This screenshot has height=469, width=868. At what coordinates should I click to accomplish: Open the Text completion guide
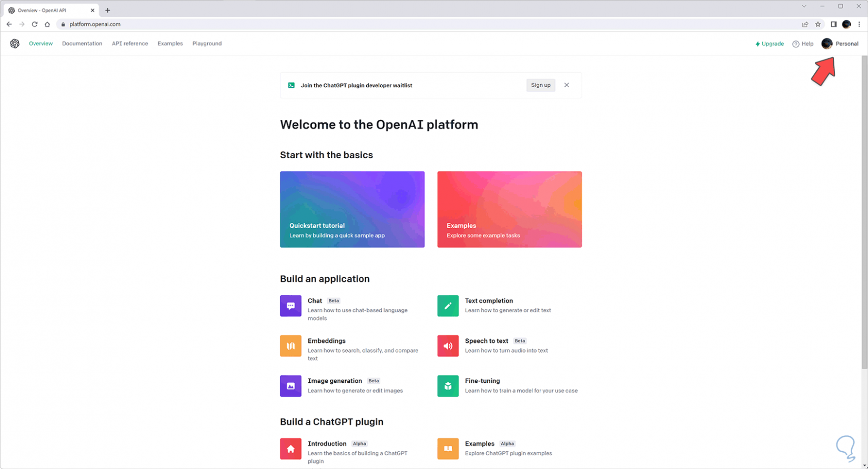click(x=489, y=301)
